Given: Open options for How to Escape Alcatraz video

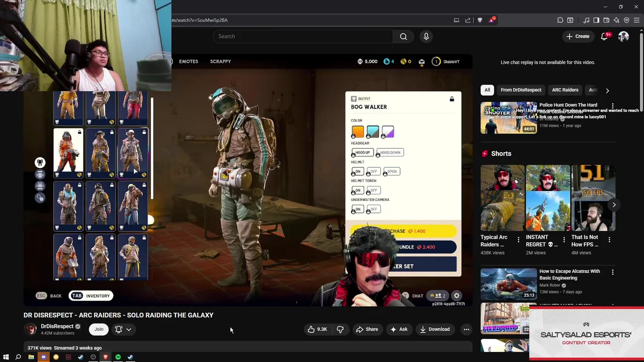Looking at the screenshot, I should (x=612, y=272).
